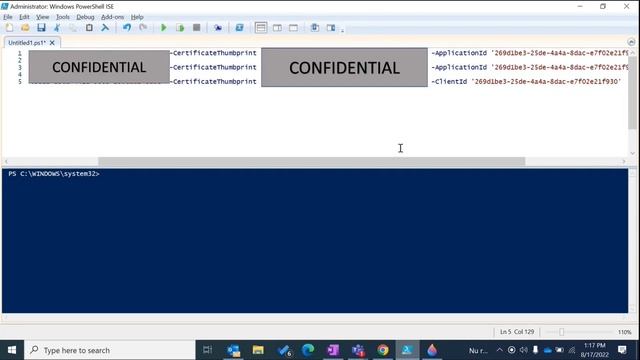Open the Debug menu
The width and height of the screenshot is (640, 360).
click(85, 17)
